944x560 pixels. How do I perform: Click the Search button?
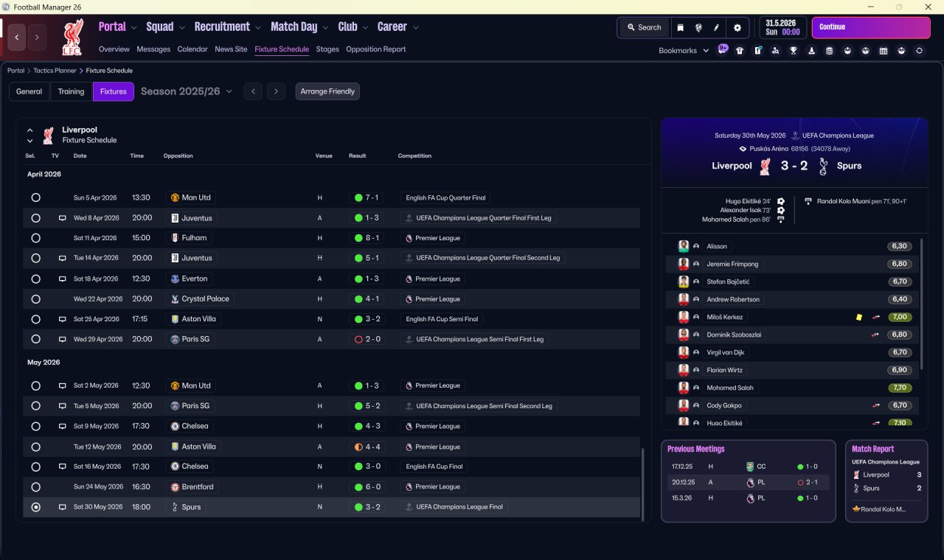click(x=644, y=27)
